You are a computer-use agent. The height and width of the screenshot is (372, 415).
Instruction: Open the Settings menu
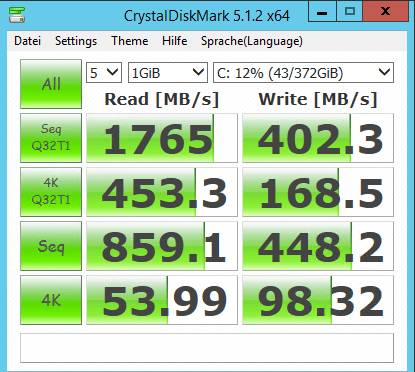76,41
